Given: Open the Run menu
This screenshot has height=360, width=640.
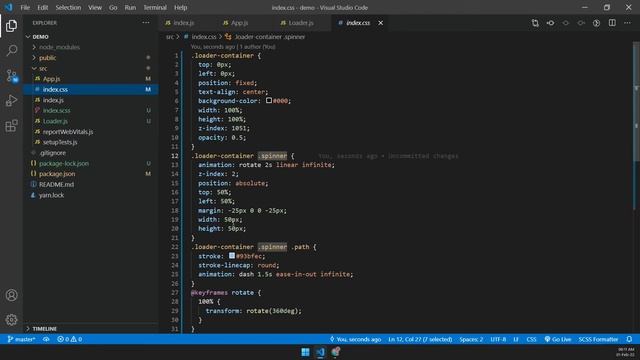Looking at the screenshot, I should (x=130, y=7).
